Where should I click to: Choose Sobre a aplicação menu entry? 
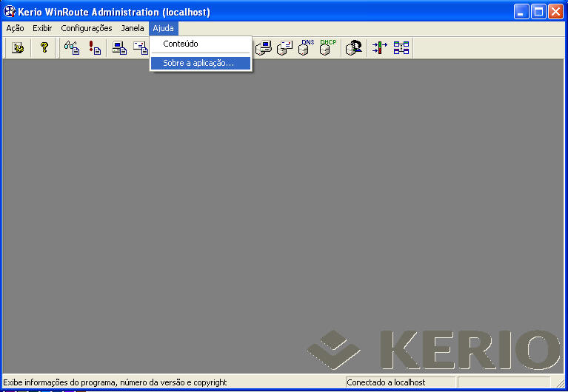pyautogui.click(x=198, y=64)
